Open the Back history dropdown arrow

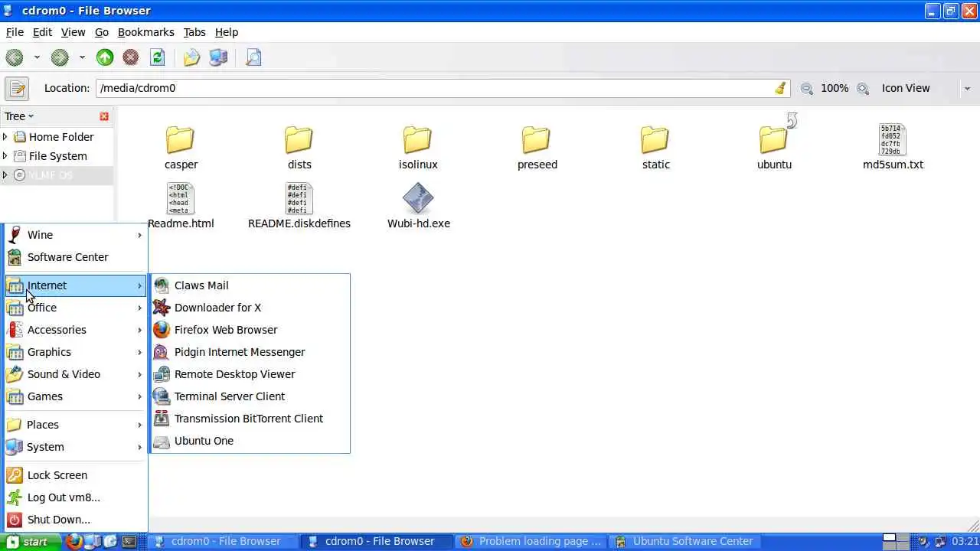click(x=36, y=57)
